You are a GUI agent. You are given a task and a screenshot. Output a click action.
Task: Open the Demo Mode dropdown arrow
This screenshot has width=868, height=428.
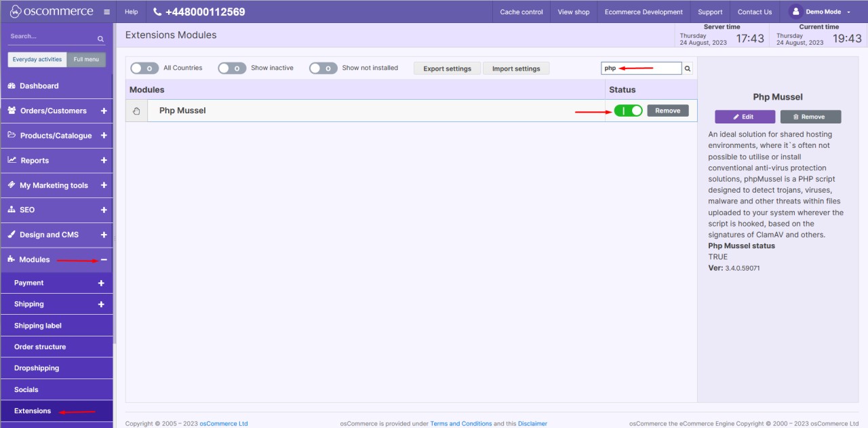coord(849,12)
